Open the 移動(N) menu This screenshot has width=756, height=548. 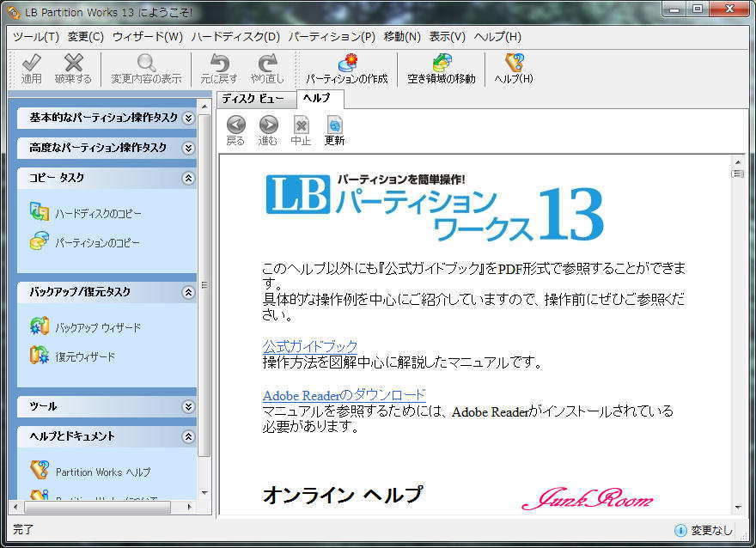(x=402, y=37)
